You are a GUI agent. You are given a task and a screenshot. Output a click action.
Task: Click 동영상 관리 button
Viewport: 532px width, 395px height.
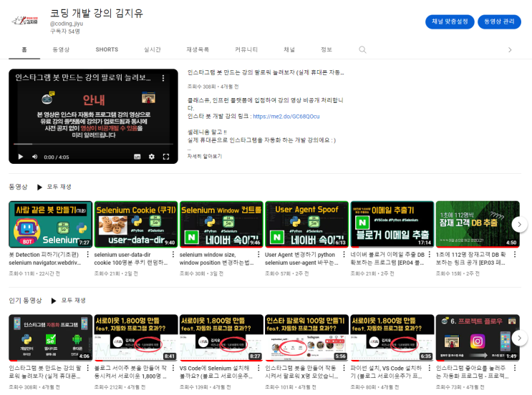500,21
